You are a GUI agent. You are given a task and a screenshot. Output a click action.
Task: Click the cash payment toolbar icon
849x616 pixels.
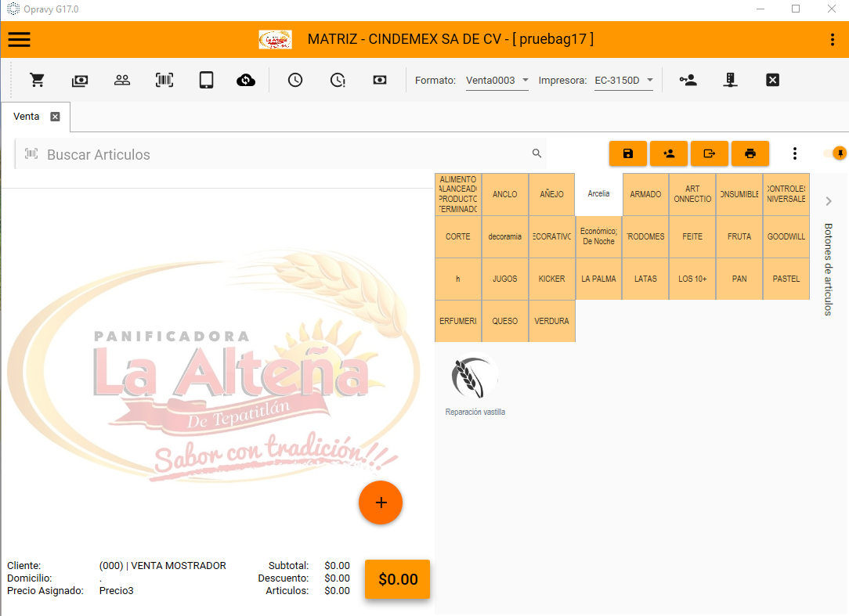click(80, 80)
